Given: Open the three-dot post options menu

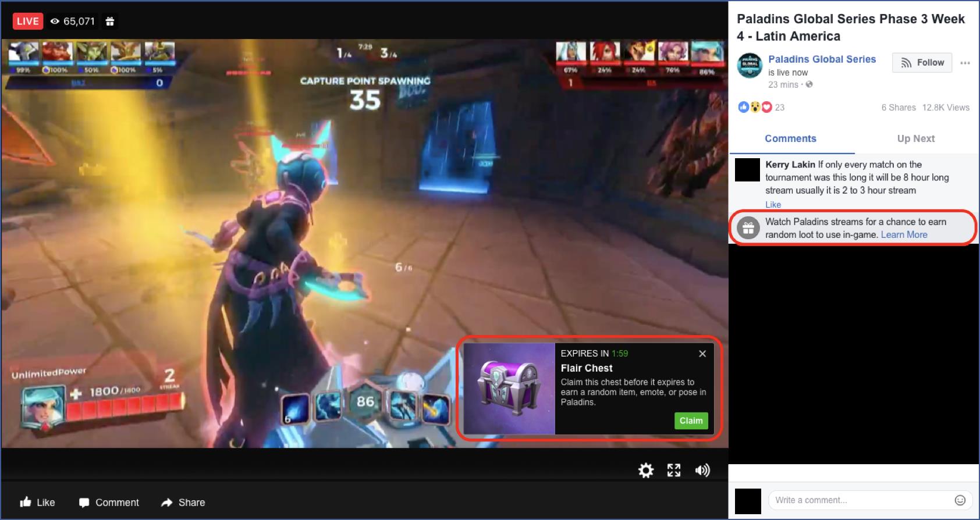Looking at the screenshot, I should [x=965, y=63].
